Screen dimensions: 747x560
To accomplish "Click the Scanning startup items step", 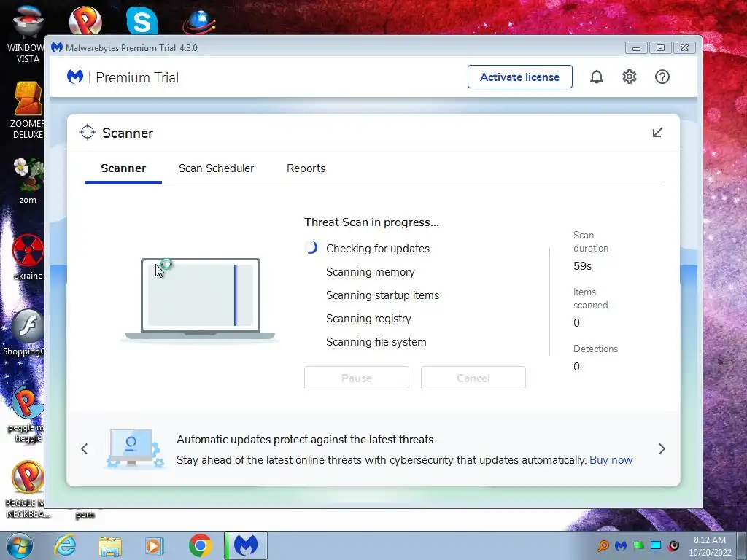I will [x=382, y=295].
